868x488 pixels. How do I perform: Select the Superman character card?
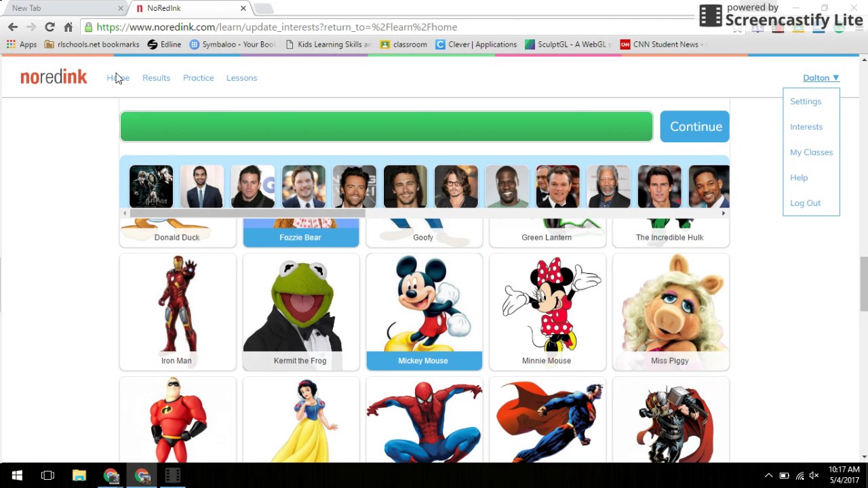tap(548, 420)
